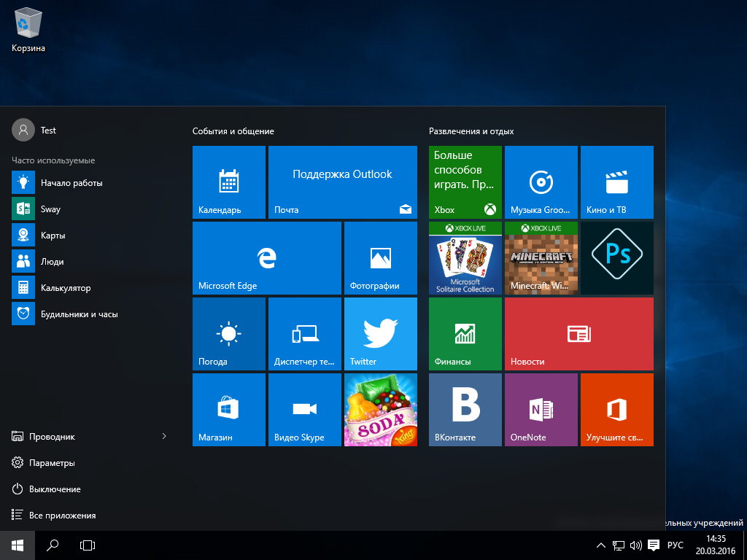This screenshot has height=560, width=747.
Task: Launch the OneNote tile
Action: pos(541,410)
